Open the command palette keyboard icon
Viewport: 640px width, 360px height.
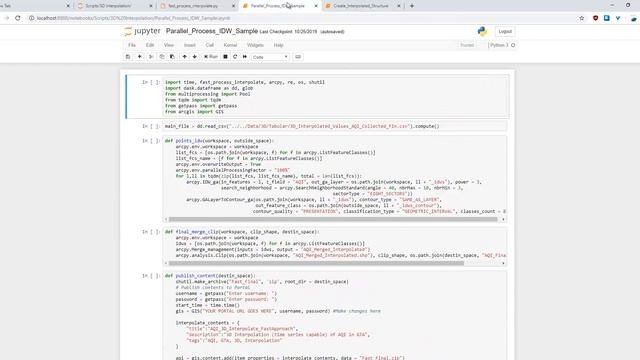[298, 57]
